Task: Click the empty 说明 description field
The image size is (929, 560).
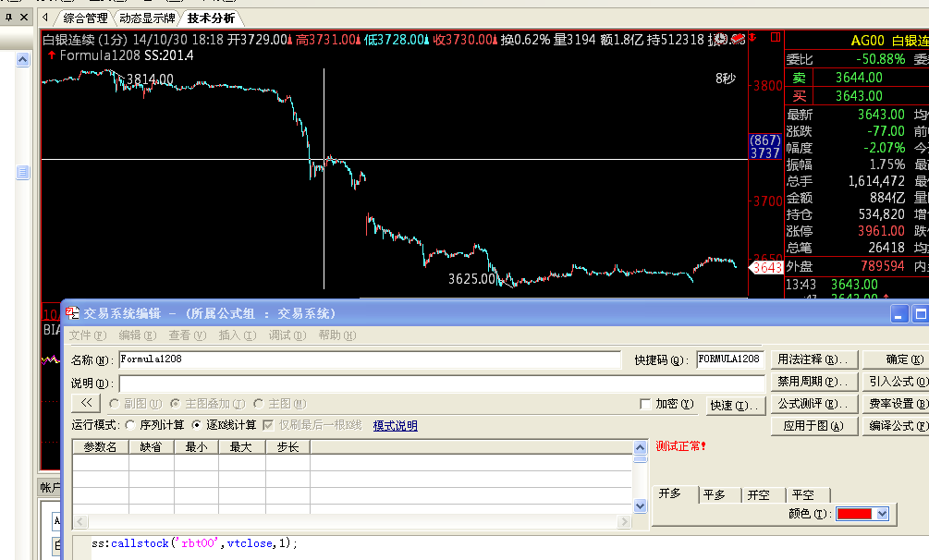Action: 442,383
